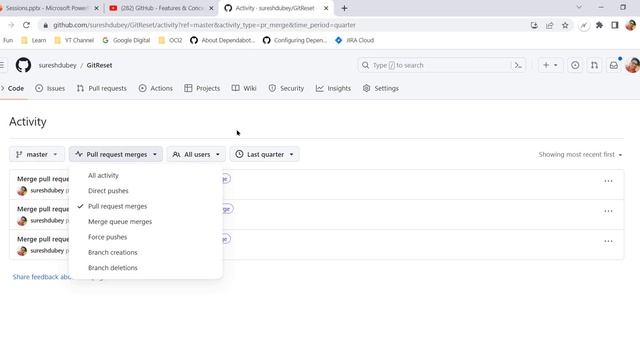The image size is (640, 360).
Task: Click the install app icon in address bar
Action: [534, 25]
